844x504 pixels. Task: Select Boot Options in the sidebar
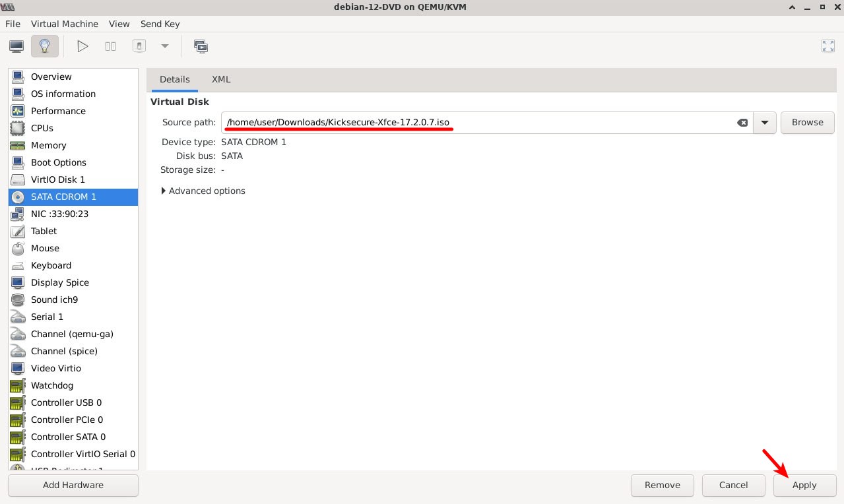[59, 162]
